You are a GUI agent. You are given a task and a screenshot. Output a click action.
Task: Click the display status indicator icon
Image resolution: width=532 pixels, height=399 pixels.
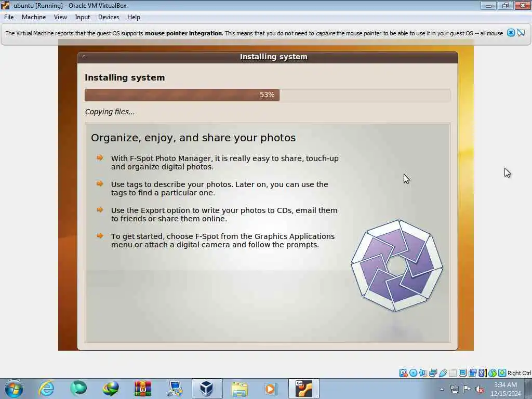(462, 373)
